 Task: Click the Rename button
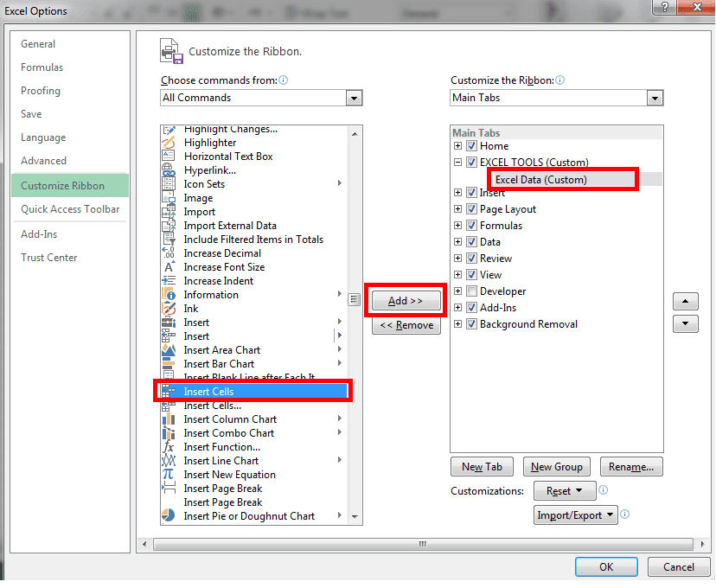click(x=631, y=466)
